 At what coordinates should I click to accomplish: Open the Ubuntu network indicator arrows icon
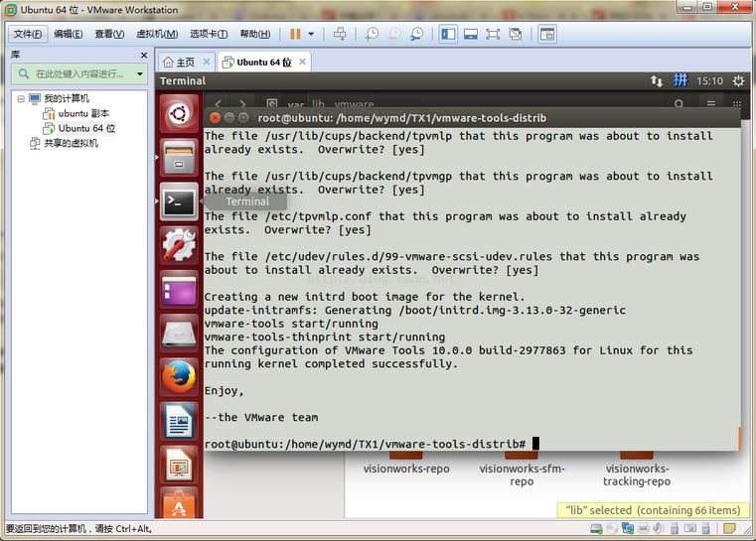tap(657, 81)
